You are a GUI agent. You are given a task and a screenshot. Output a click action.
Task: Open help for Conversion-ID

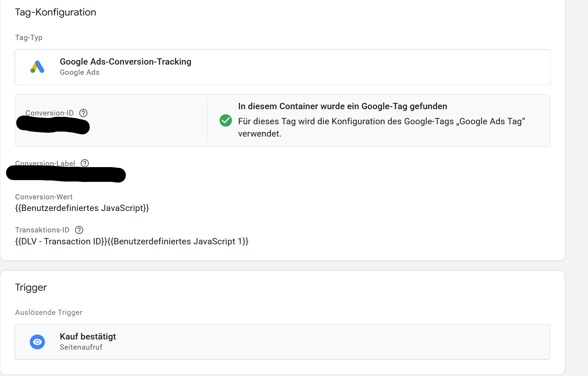[x=83, y=113]
